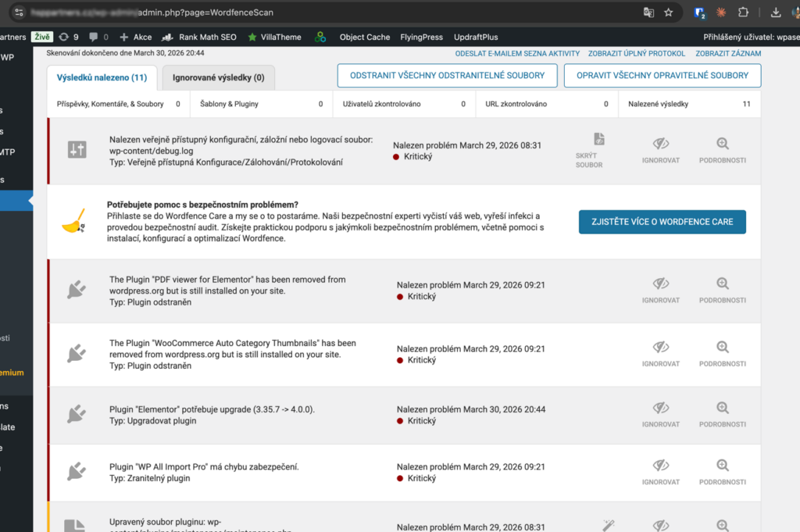View details of PDF viewer for Elementor issue
Viewport: 800px width, 532px height.
click(x=722, y=291)
